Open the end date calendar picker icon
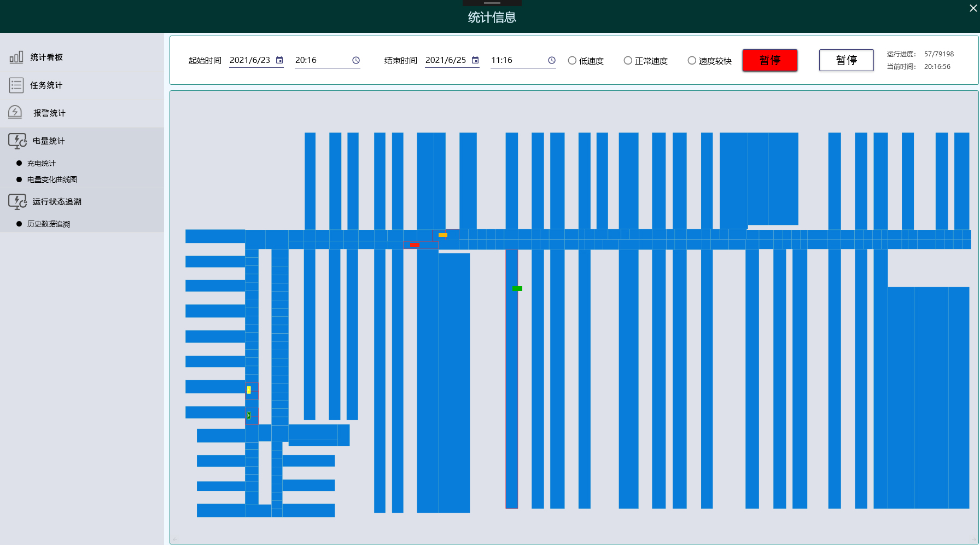Screen dimensions: 980x545 click(x=475, y=60)
